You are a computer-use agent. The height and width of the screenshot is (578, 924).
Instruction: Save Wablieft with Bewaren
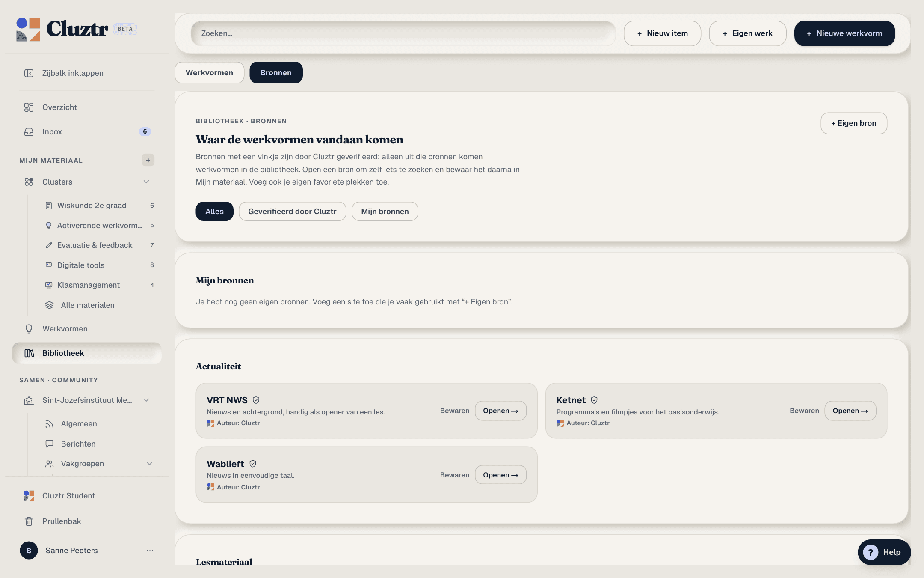454,475
